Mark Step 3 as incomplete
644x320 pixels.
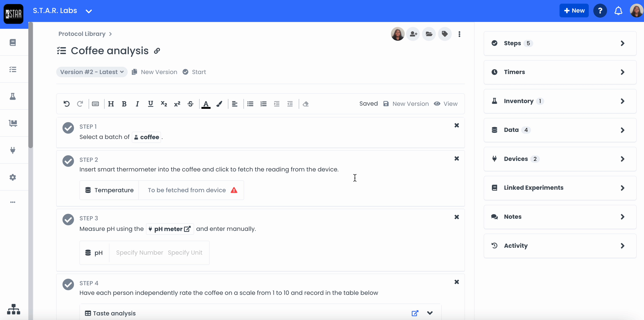[x=68, y=220]
